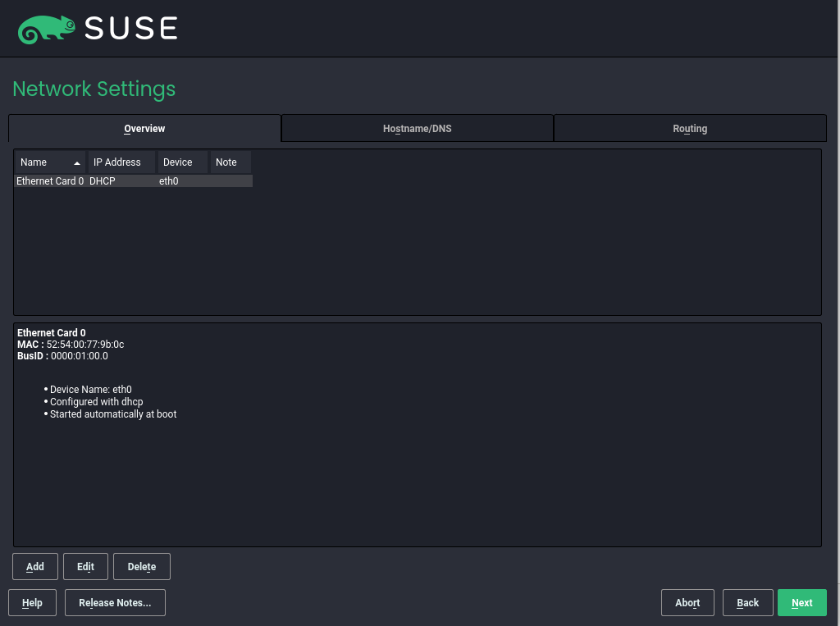Edit the selected Ethernet card
Image resolution: width=840 pixels, height=626 pixels.
pos(85,566)
